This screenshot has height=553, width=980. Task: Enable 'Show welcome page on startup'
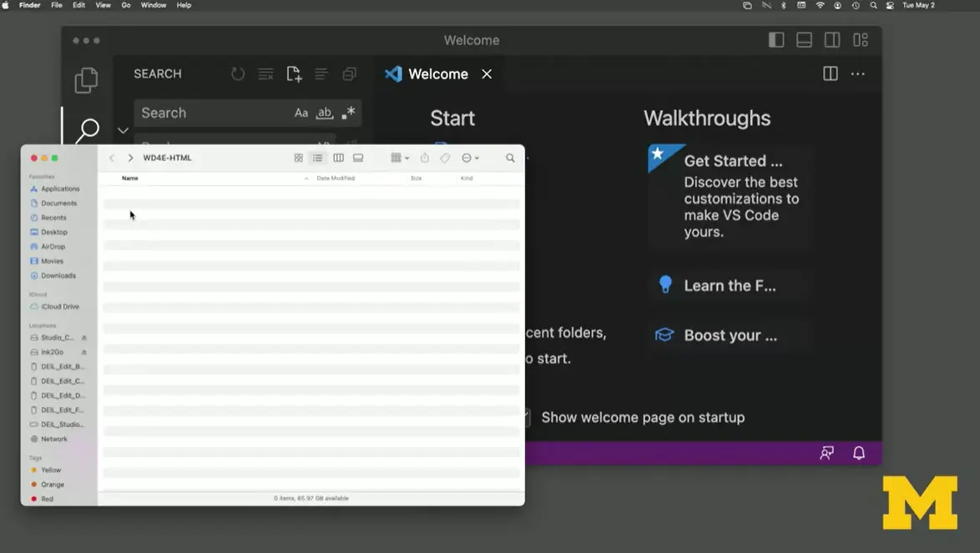tap(528, 417)
